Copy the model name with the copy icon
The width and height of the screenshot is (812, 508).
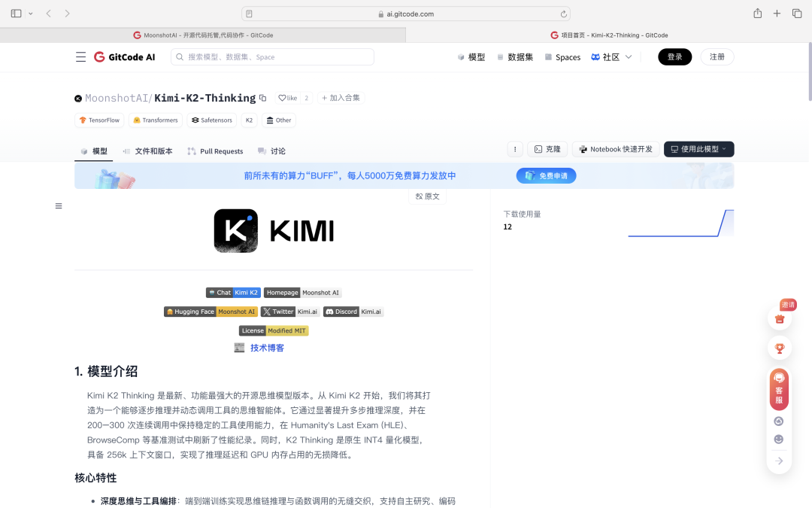pos(263,98)
